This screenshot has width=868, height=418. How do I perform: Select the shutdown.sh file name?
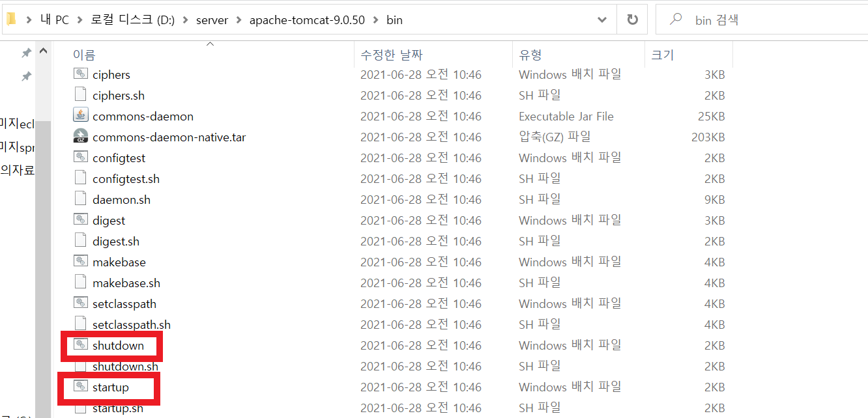pyautogui.click(x=125, y=367)
